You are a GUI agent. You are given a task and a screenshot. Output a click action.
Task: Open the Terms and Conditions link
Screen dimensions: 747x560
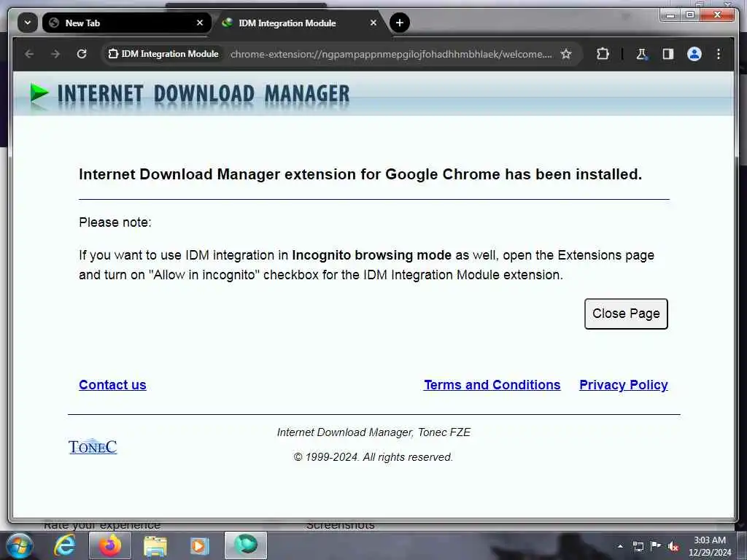[x=492, y=385]
